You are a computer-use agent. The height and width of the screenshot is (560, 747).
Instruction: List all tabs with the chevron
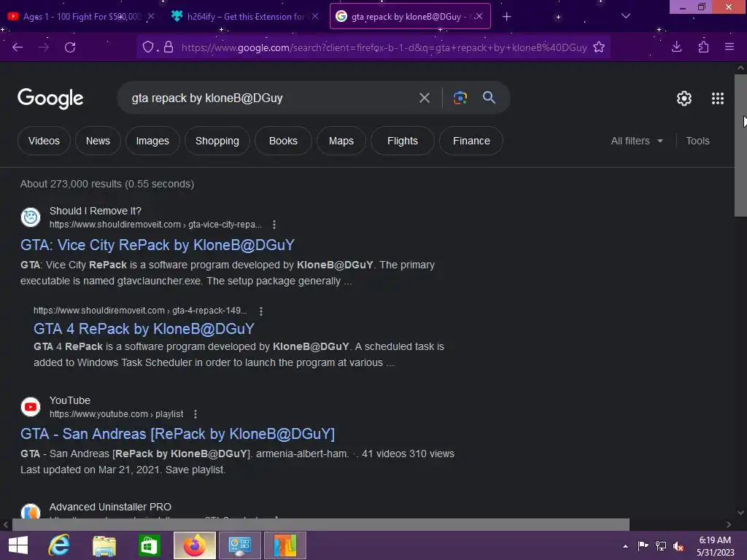pyautogui.click(x=626, y=16)
